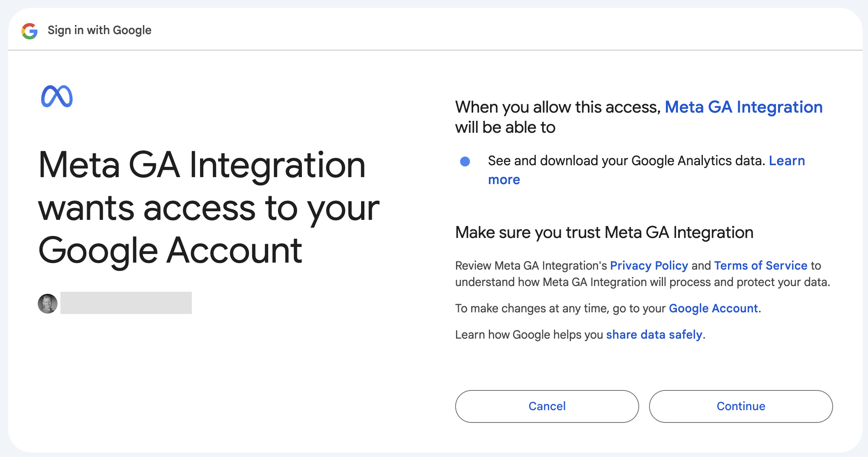Go to the Google Account link

[x=714, y=308]
